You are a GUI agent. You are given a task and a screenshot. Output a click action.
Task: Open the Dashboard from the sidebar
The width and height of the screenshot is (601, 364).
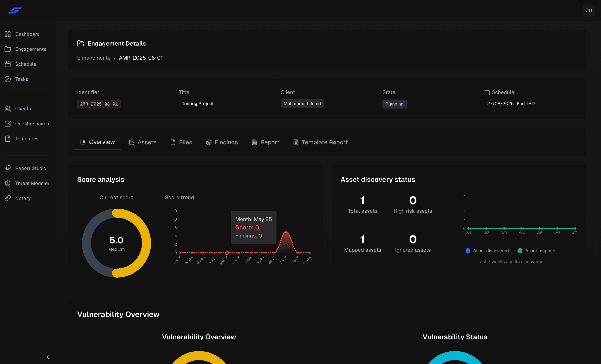tap(27, 34)
